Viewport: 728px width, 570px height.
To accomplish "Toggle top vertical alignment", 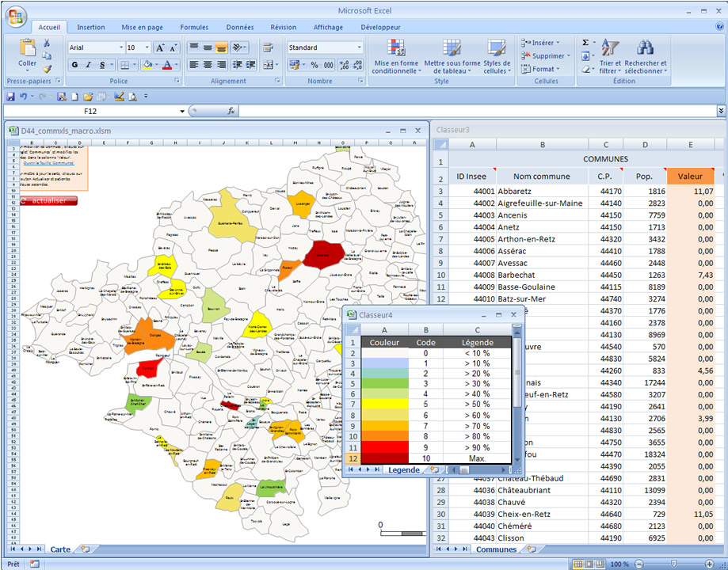I will tap(194, 47).
